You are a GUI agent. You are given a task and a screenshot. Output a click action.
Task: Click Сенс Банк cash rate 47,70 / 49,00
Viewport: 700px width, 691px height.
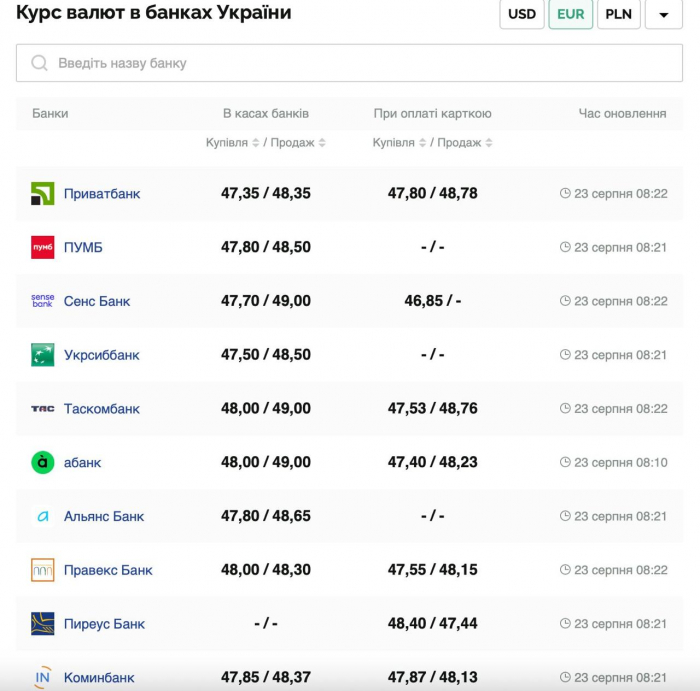click(266, 301)
